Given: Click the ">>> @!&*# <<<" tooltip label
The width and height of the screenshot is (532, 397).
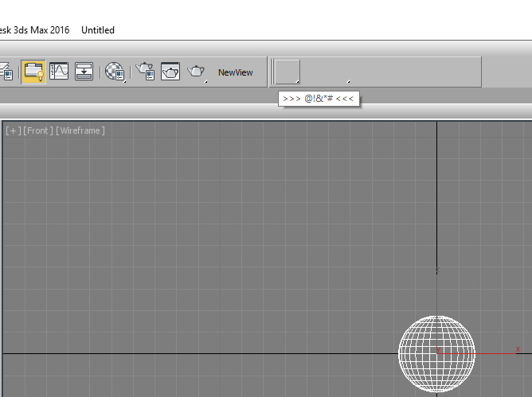Looking at the screenshot, I should point(318,99).
